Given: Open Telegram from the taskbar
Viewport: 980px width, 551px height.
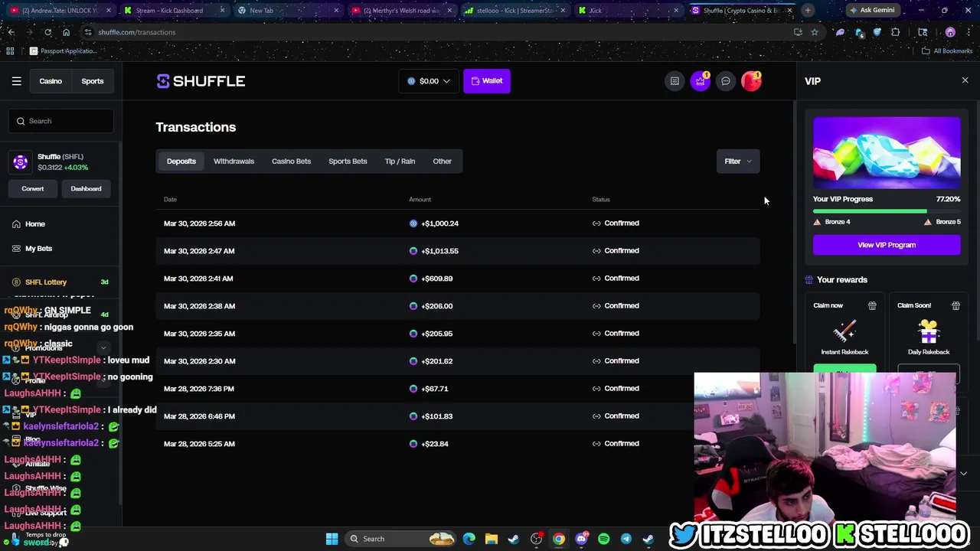Looking at the screenshot, I should [626, 539].
